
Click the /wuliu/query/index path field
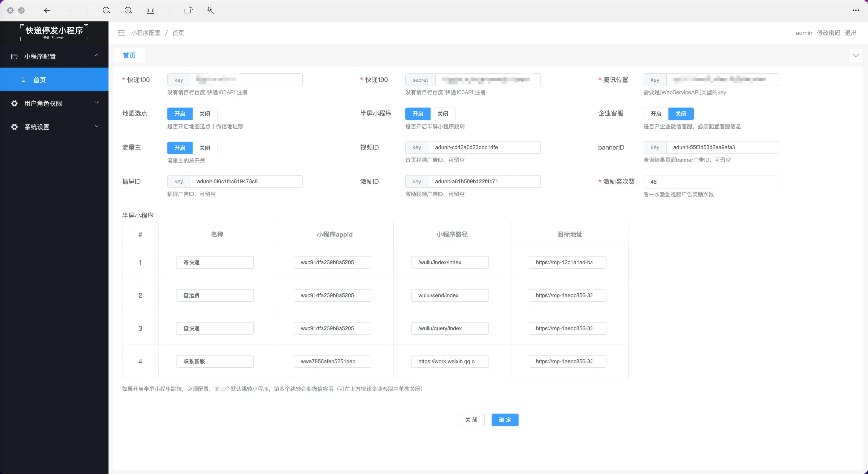click(x=450, y=328)
